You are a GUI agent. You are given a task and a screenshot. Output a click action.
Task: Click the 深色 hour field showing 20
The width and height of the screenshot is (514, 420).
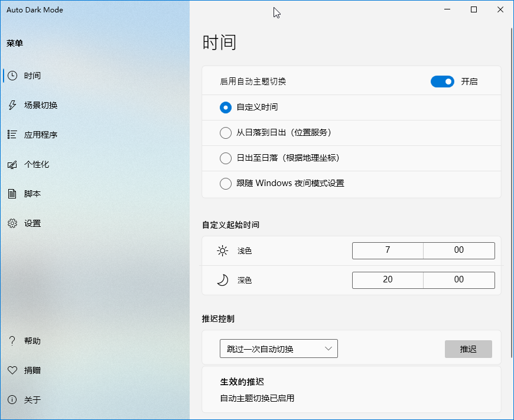(388, 280)
